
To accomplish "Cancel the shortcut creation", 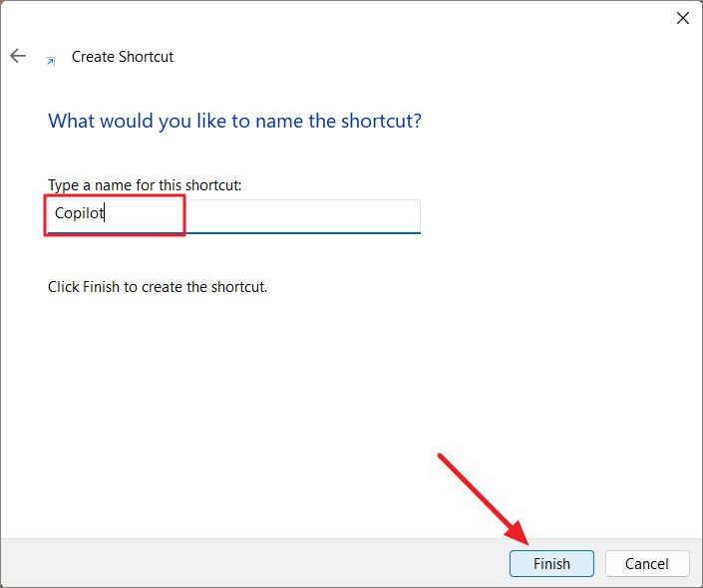I will click(x=647, y=563).
